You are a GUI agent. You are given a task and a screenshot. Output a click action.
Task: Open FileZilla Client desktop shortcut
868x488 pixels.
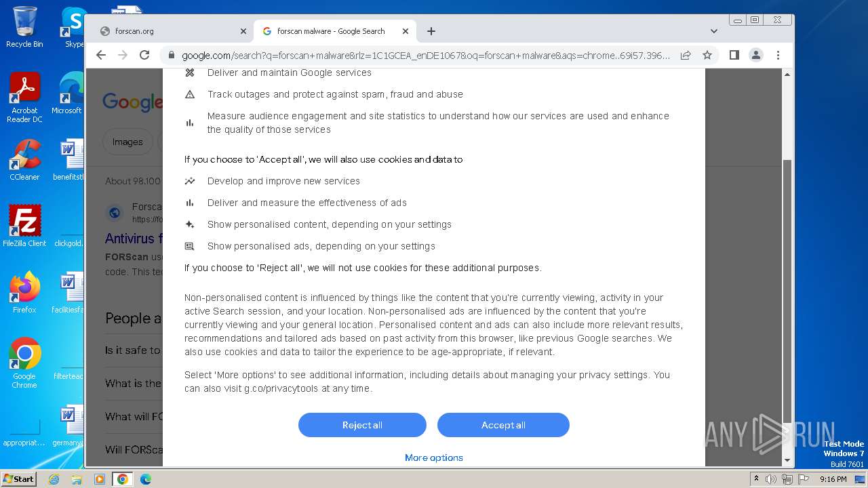(x=24, y=226)
